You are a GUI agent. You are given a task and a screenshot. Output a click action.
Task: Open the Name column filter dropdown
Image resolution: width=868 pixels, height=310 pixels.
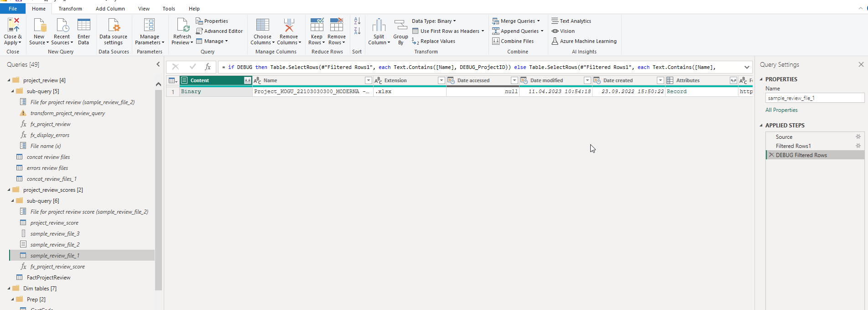coord(368,80)
